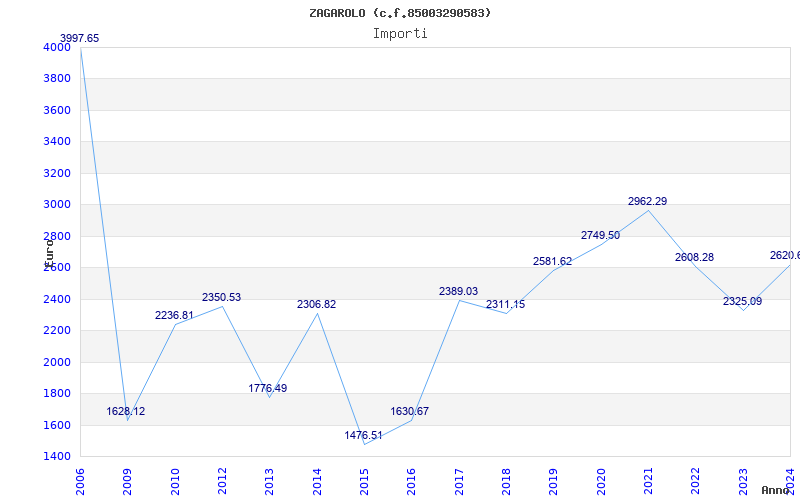Select data label 1476.51
This screenshot has width=800, height=500.
point(363,435)
